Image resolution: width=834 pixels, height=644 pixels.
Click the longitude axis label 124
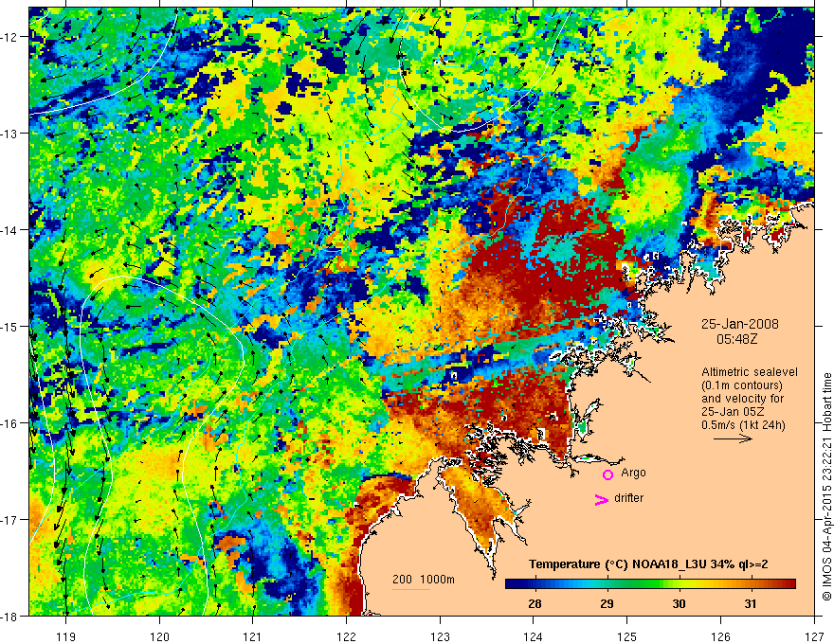point(534,636)
